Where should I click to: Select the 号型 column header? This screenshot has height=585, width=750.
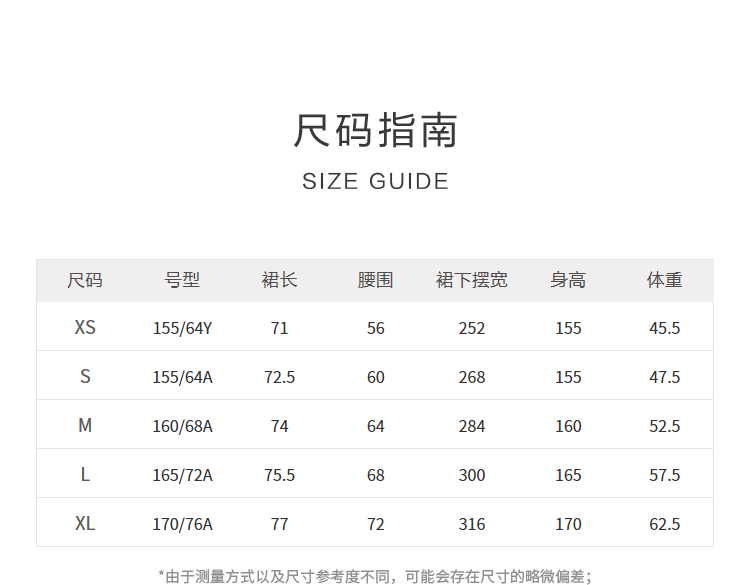click(x=182, y=280)
